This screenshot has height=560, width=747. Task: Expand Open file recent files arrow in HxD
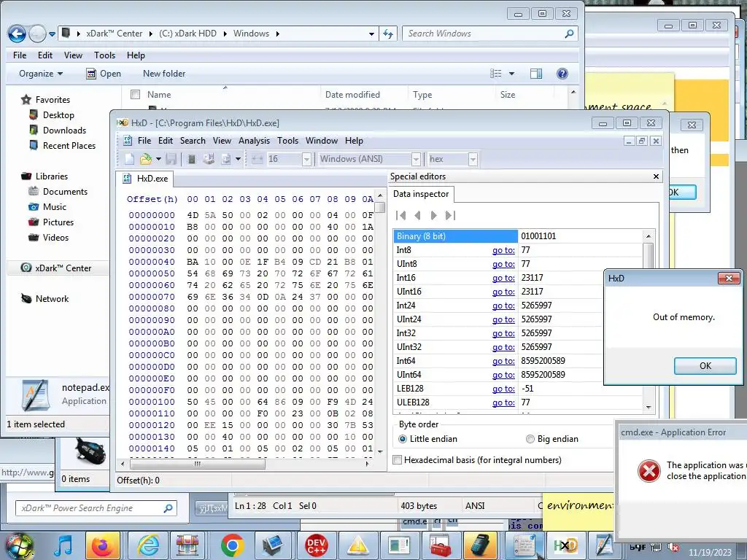tap(158, 159)
